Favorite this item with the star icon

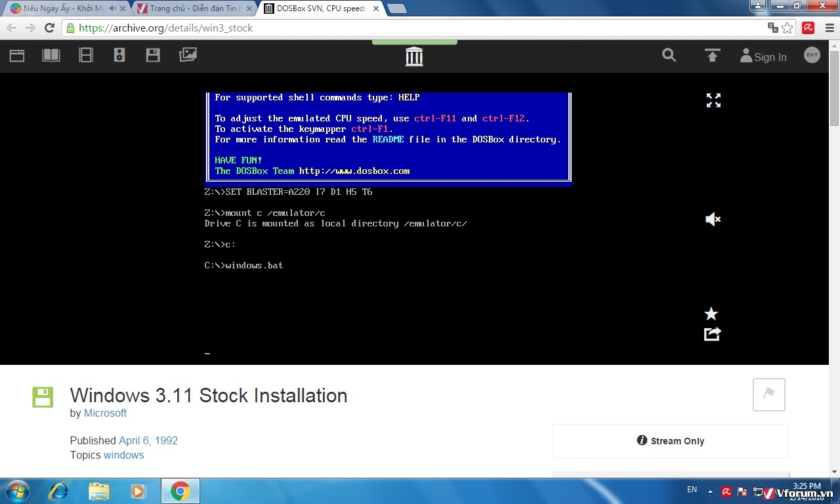tap(711, 314)
